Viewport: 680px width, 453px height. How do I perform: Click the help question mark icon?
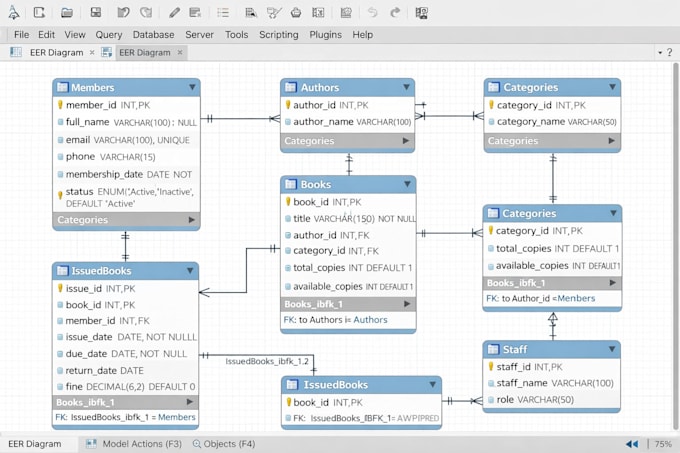[x=670, y=52]
